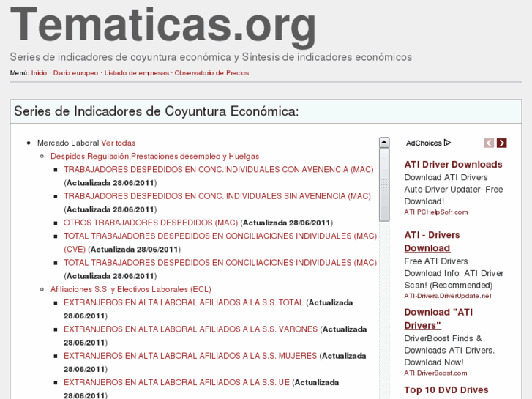Open OTROS TRABAJADORES DESPEDIDOS (MAC) link
The width and height of the screenshot is (532, 399).
[151, 223]
